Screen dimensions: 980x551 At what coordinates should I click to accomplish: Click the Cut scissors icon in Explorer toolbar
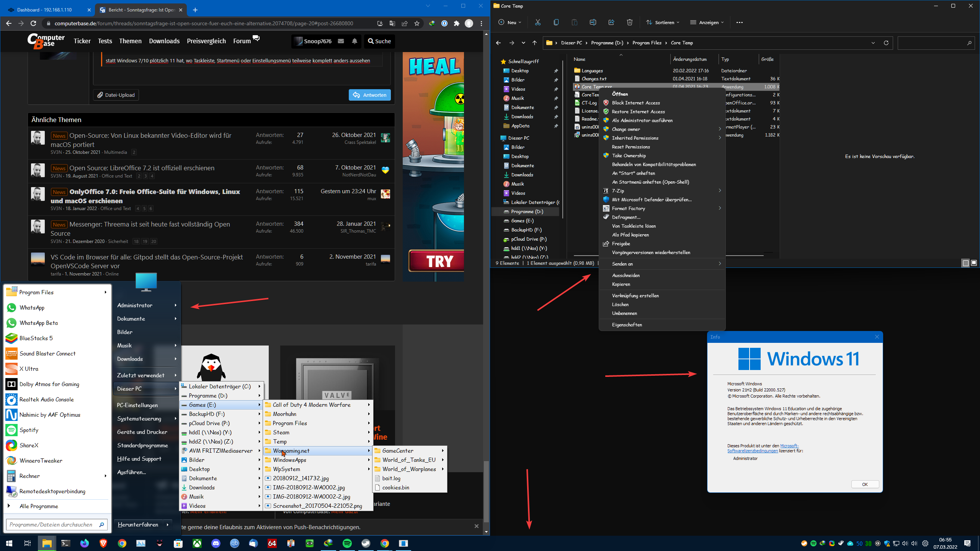tap(538, 22)
